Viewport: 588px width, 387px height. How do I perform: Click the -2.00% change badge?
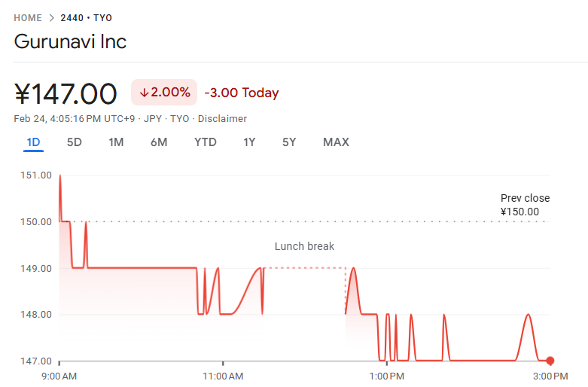tap(164, 93)
